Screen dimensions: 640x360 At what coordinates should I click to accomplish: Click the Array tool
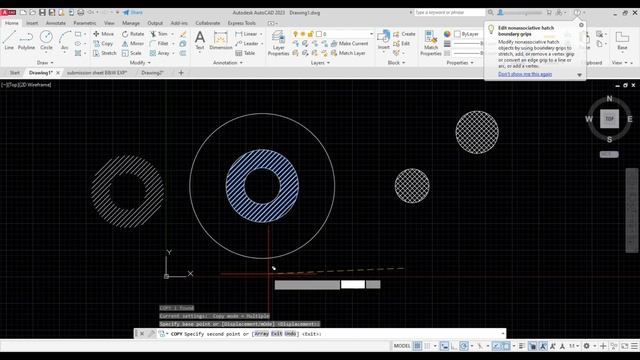[x=160, y=53]
